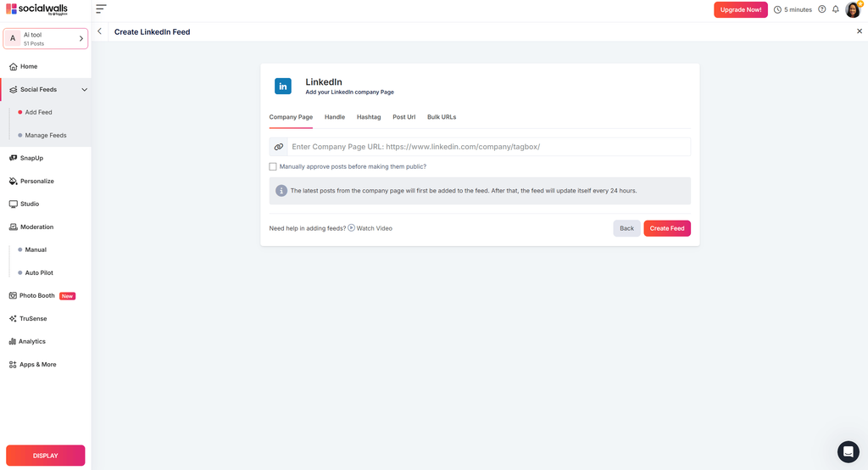This screenshot has width=868, height=470.
Task: Click the Apps & More grid icon
Action: point(13,365)
